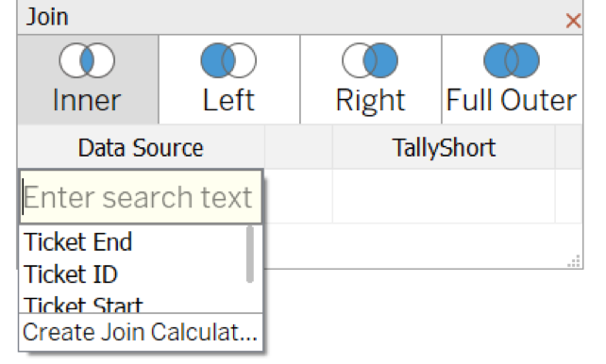Click the Data Source column header
The height and width of the screenshot is (364, 606).
tap(141, 147)
